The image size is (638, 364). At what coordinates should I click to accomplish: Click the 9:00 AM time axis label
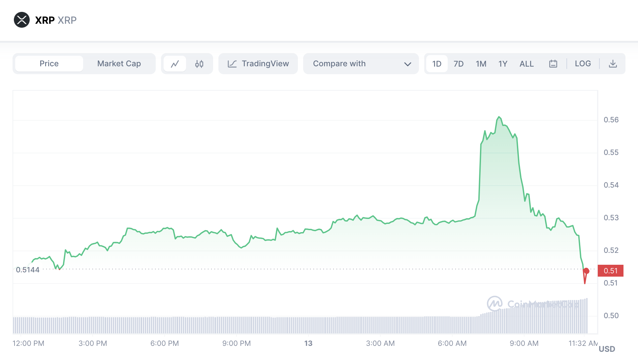524,343
